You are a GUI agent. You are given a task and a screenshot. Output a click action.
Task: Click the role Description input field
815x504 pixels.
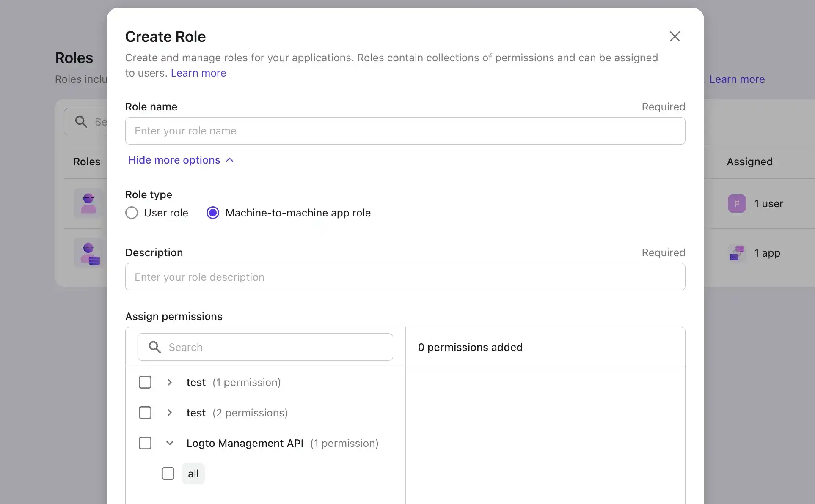(405, 277)
